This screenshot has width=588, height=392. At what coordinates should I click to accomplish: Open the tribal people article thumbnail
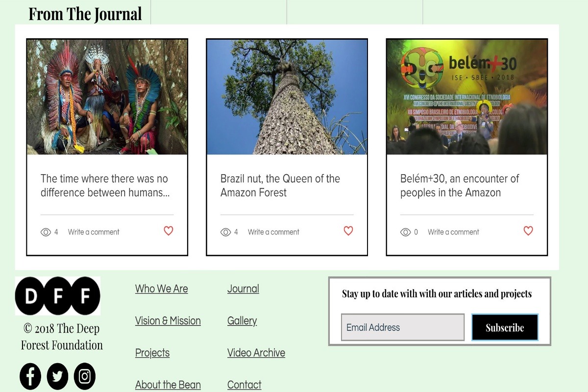[x=107, y=97]
